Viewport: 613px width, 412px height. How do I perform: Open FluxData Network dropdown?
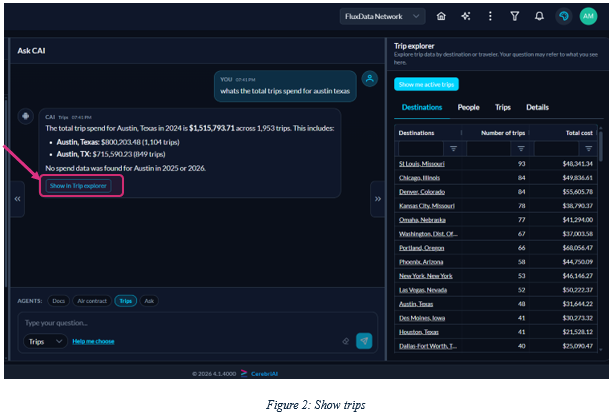pyautogui.click(x=382, y=16)
